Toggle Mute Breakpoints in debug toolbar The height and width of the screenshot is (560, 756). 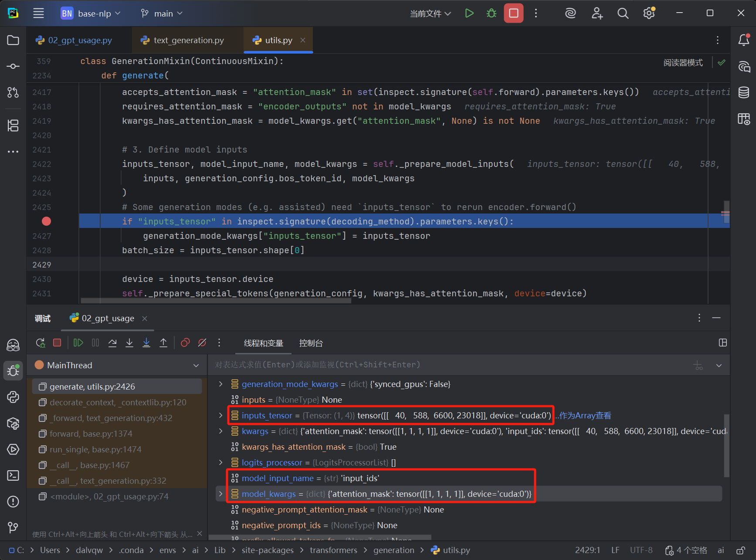202,343
